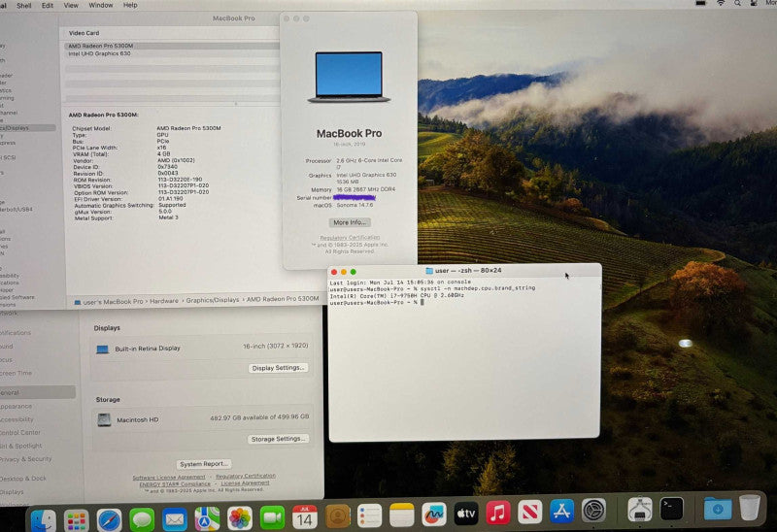Open License Agreement link in System Settings
777x532 pixels.
(245, 482)
